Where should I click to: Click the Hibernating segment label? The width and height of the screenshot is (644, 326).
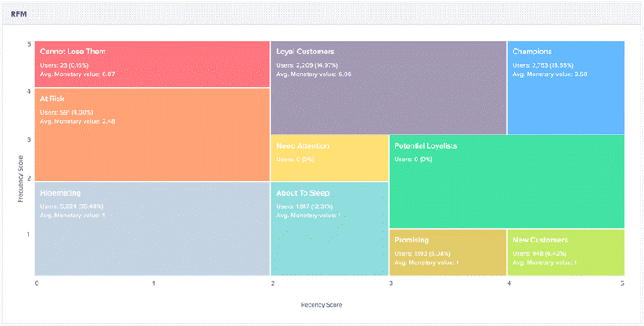click(60, 193)
